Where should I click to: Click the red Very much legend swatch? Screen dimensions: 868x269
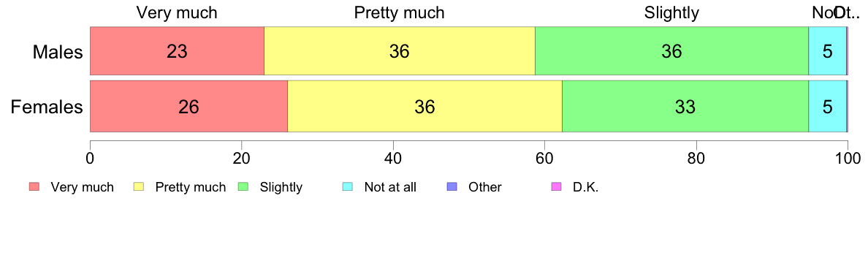click(x=34, y=187)
